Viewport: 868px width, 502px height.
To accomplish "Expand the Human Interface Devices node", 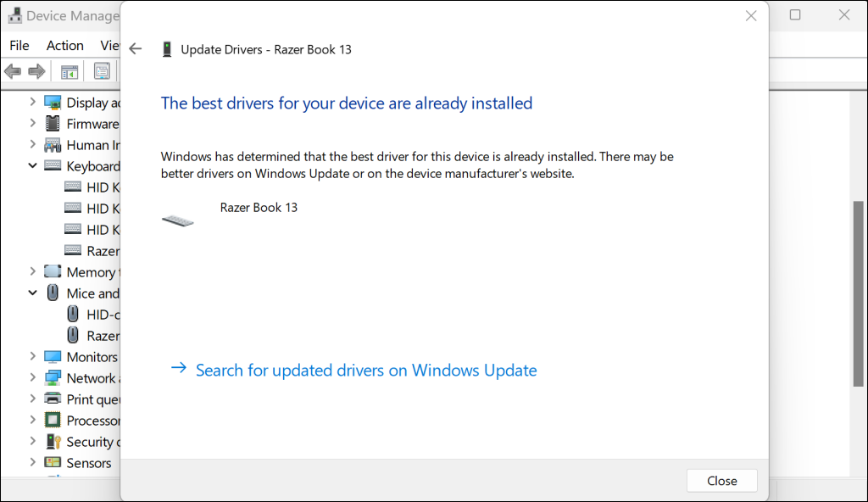I will [x=32, y=145].
